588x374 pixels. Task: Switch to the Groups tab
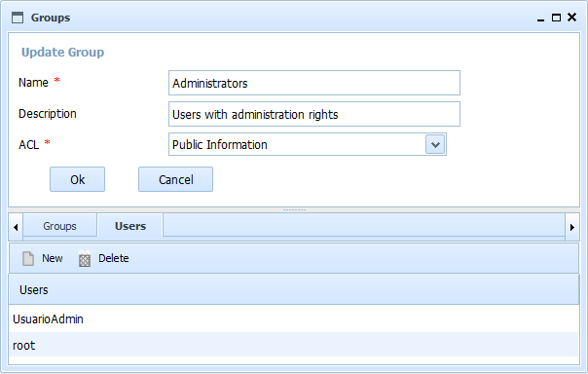[59, 226]
